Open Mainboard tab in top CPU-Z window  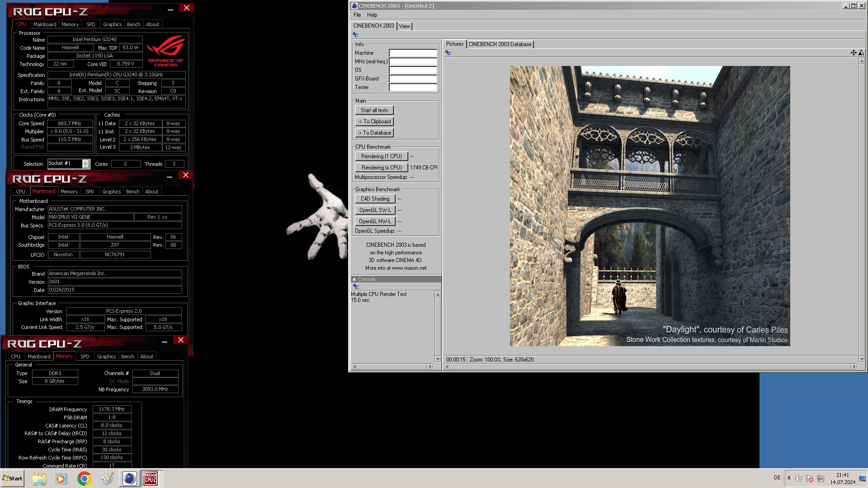coord(45,24)
